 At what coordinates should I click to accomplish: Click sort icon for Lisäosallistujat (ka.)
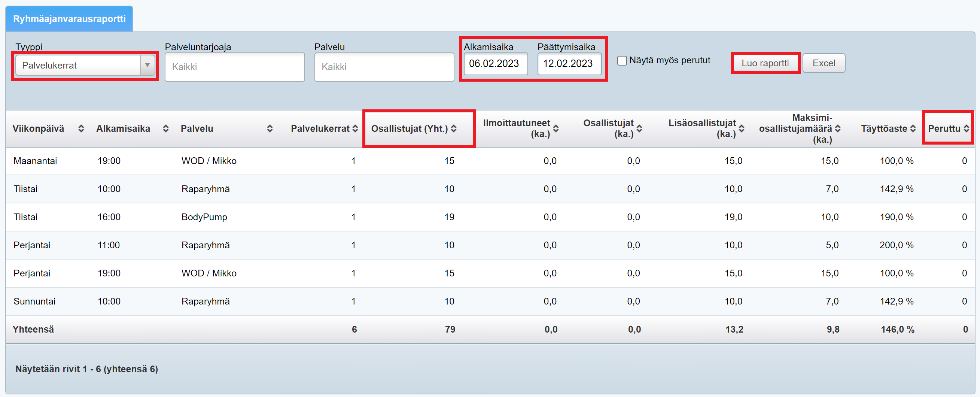pos(742,129)
